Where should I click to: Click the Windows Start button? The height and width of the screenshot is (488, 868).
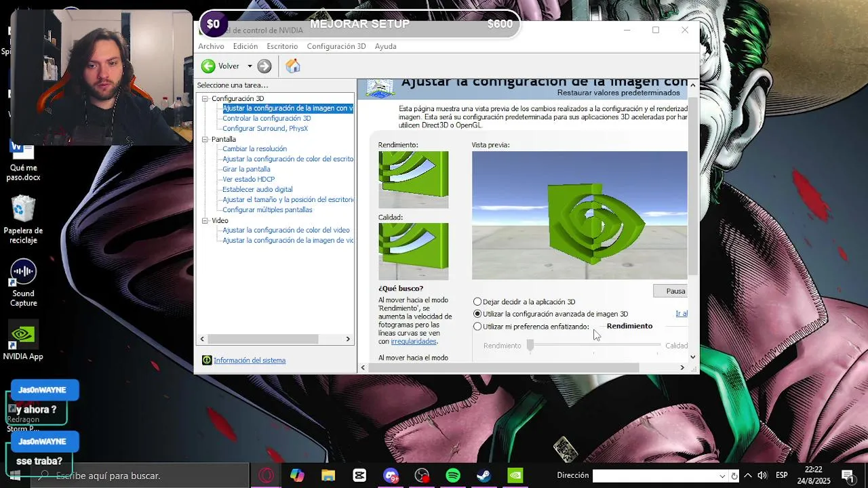[15, 475]
